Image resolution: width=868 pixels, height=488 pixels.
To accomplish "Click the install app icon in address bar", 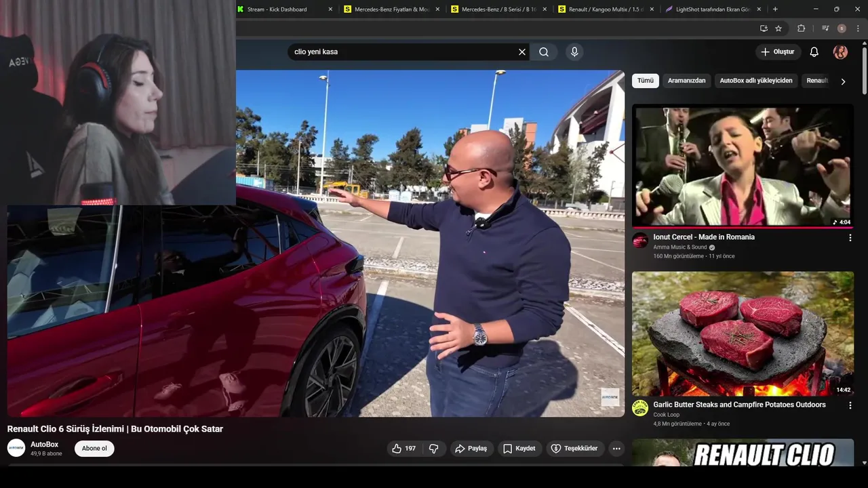I will [x=764, y=28].
